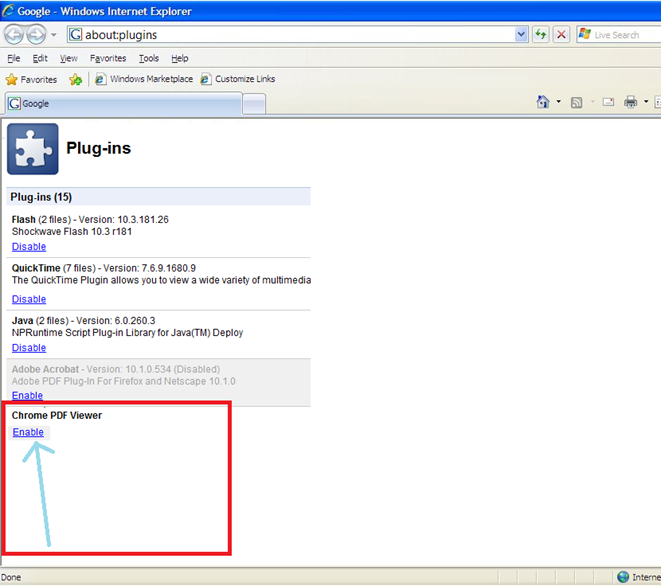661x586 pixels.
Task: Enable the Adobe Acrobat plug-in
Action: point(27,395)
